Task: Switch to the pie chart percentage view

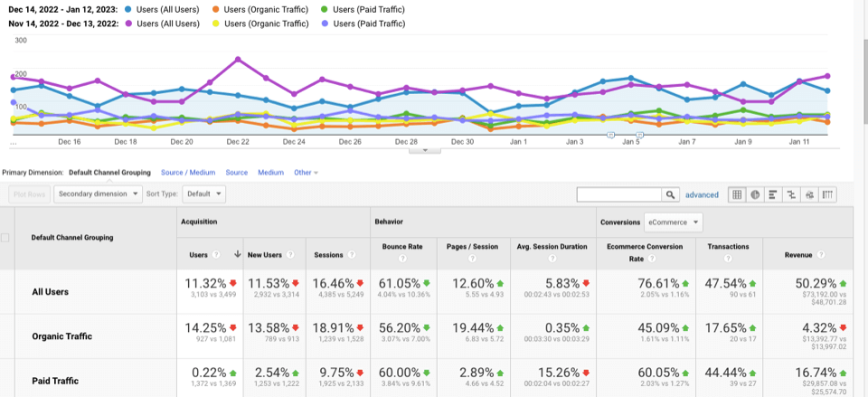Action: 755,194
